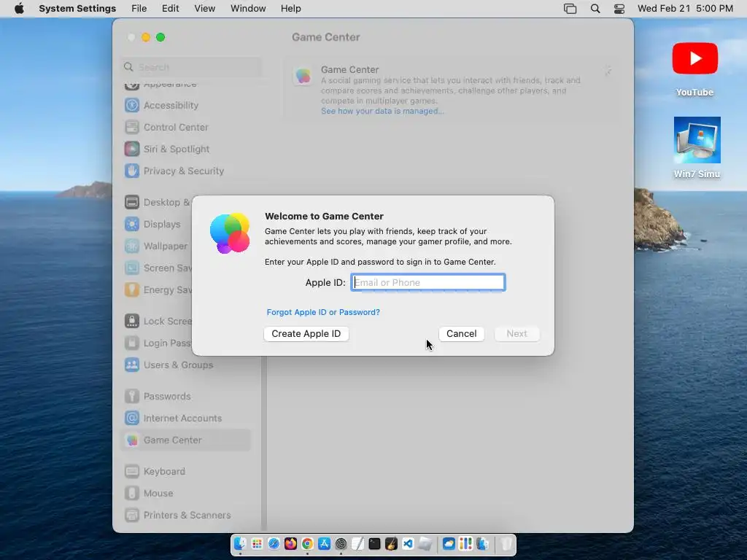Select Siri & Spotlight in the sidebar
747x560 pixels.
point(186,149)
